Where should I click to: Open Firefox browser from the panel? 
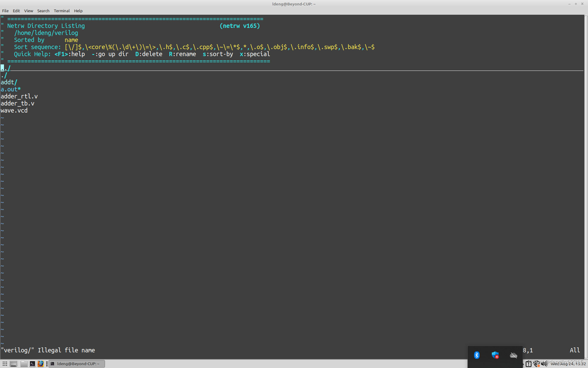pyautogui.click(x=41, y=364)
